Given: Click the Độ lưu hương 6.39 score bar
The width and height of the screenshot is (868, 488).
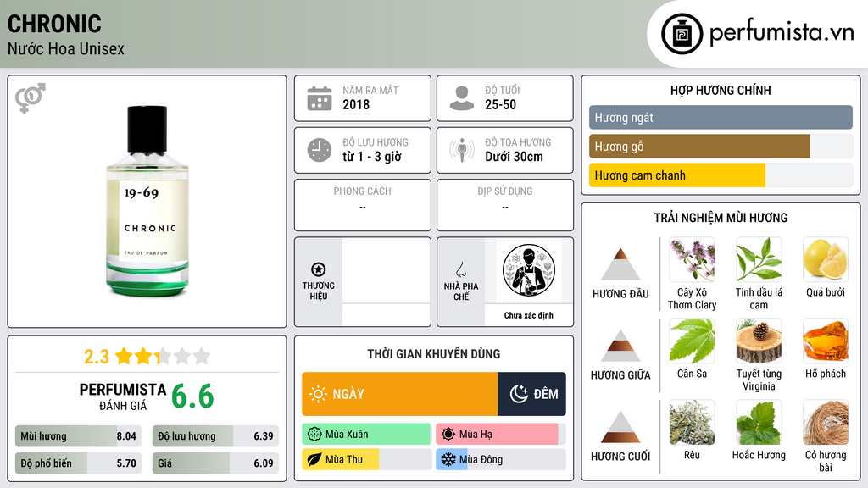Looking at the screenshot, I should (x=215, y=436).
